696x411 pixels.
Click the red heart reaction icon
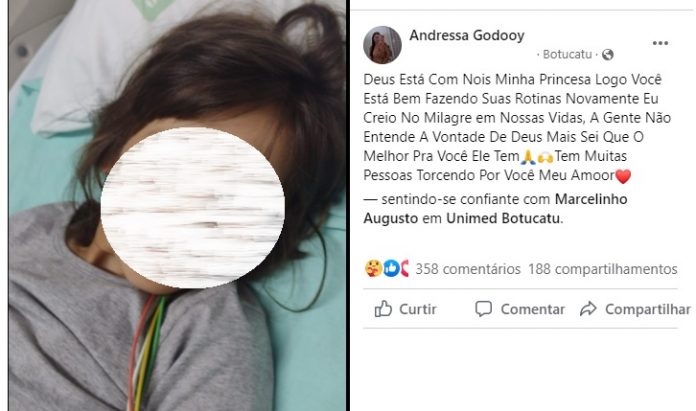click(x=404, y=269)
